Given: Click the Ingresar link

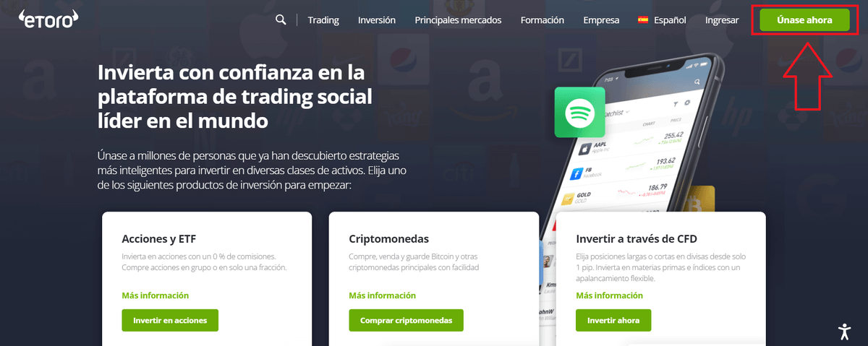Looking at the screenshot, I should (722, 20).
